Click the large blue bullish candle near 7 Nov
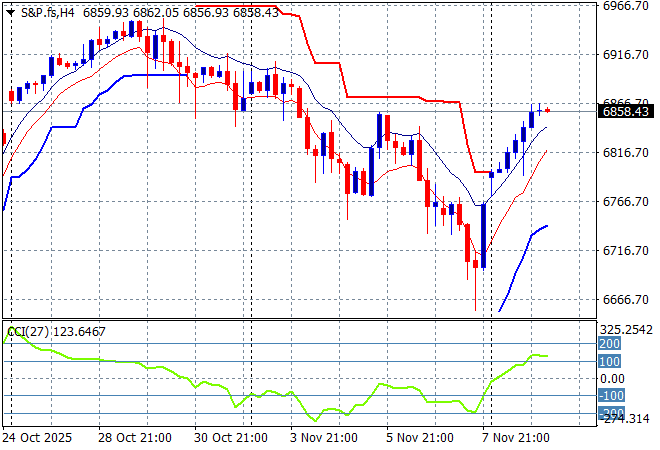The image size is (660, 450). [483, 236]
